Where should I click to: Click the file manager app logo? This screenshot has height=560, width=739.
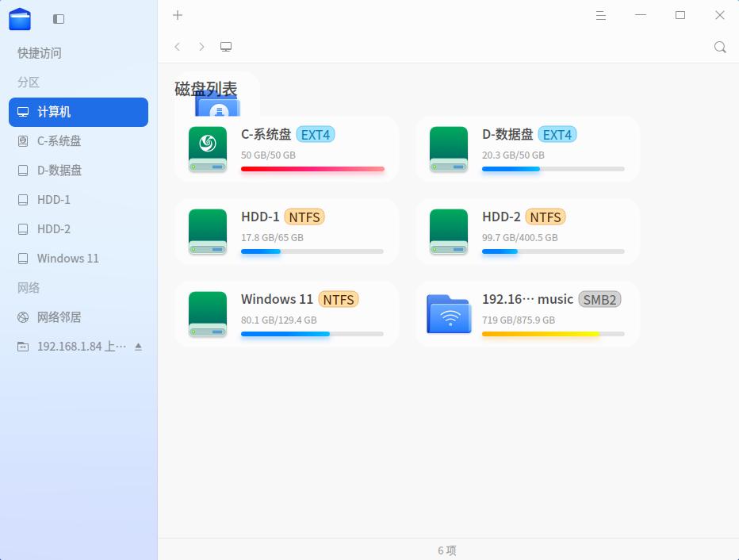[x=20, y=19]
